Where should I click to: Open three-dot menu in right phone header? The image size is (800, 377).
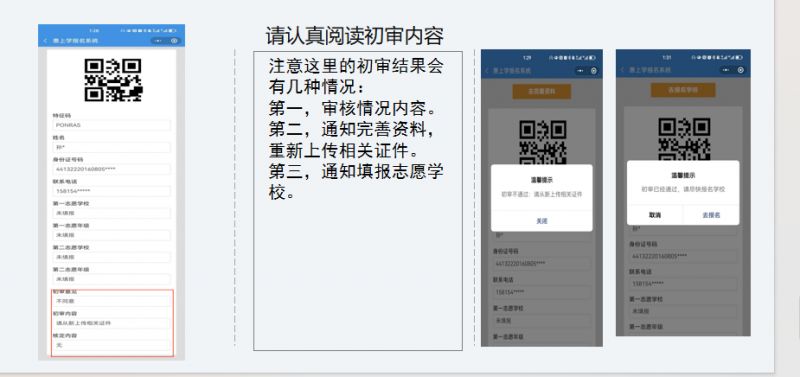tap(726, 70)
